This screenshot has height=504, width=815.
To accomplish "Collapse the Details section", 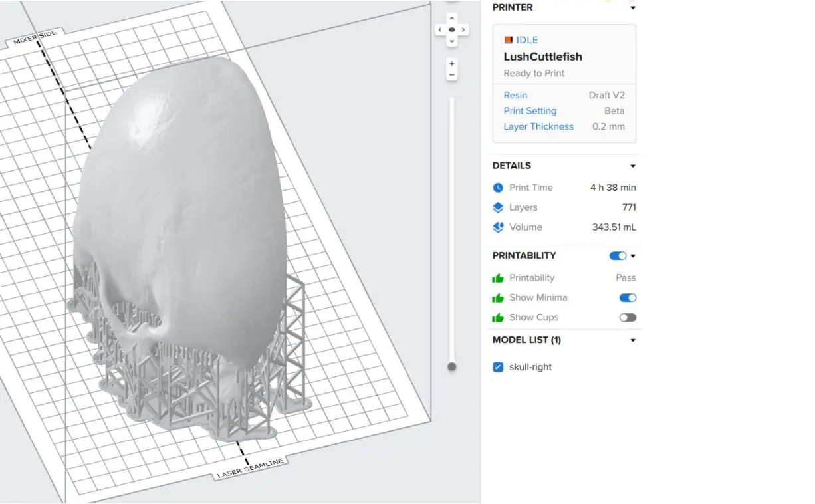I will (632, 166).
